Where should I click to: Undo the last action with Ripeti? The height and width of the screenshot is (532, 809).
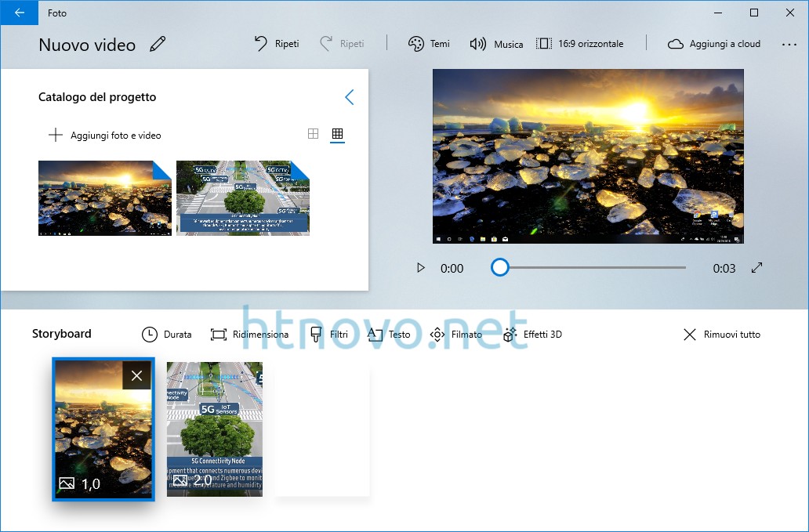[x=276, y=44]
